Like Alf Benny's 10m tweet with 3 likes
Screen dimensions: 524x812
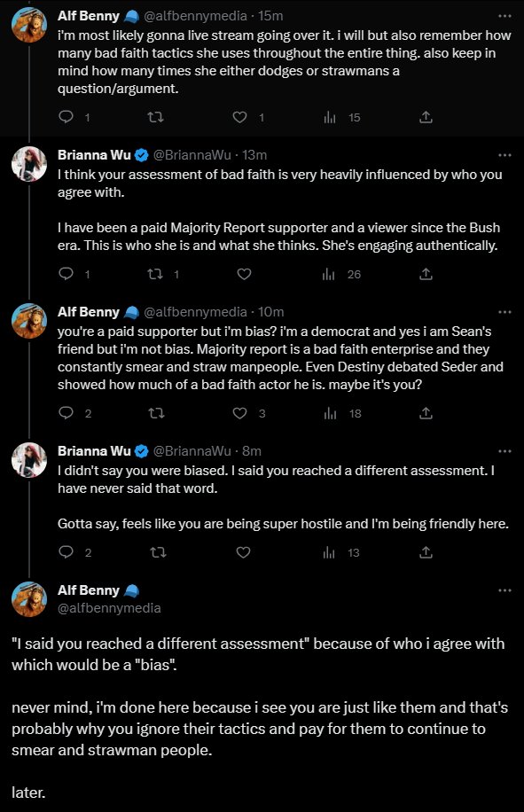[x=239, y=413]
